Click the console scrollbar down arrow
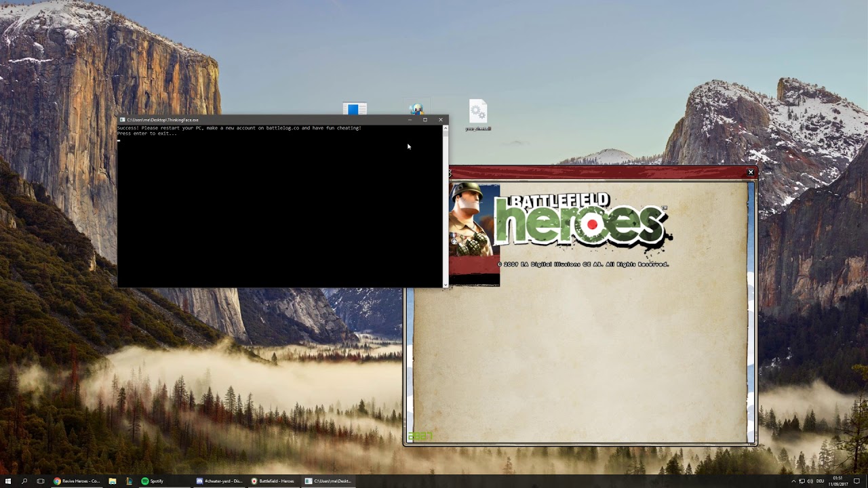The width and height of the screenshot is (868, 488). point(446,285)
